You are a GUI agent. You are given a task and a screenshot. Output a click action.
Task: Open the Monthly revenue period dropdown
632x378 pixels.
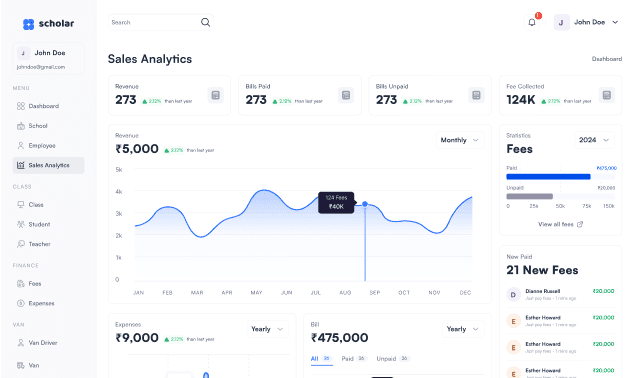click(460, 140)
